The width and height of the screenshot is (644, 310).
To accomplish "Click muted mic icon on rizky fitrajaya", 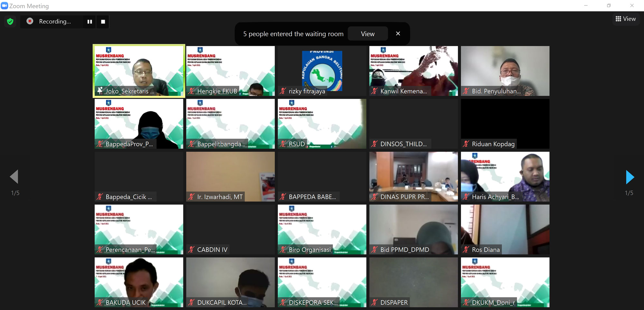I will [283, 91].
